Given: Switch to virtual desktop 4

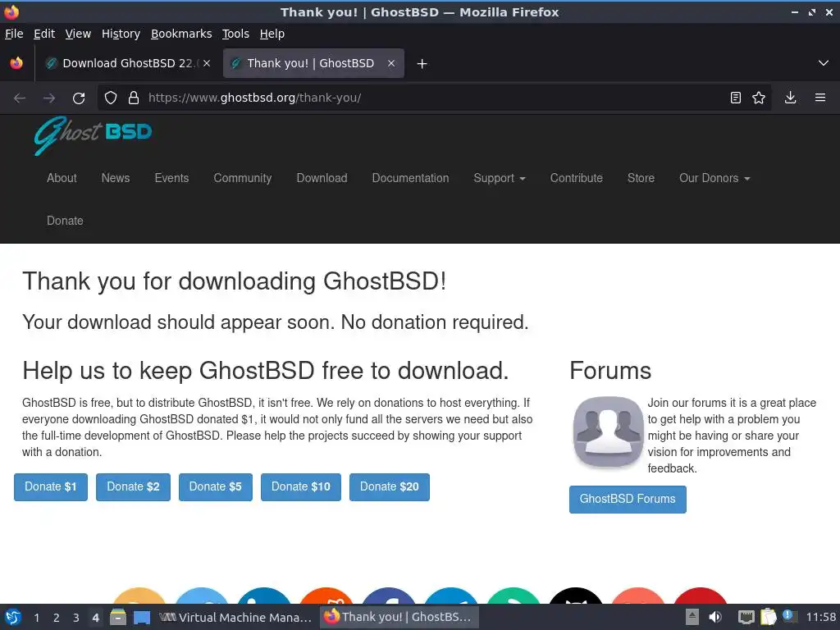Looking at the screenshot, I should [95, 618].
